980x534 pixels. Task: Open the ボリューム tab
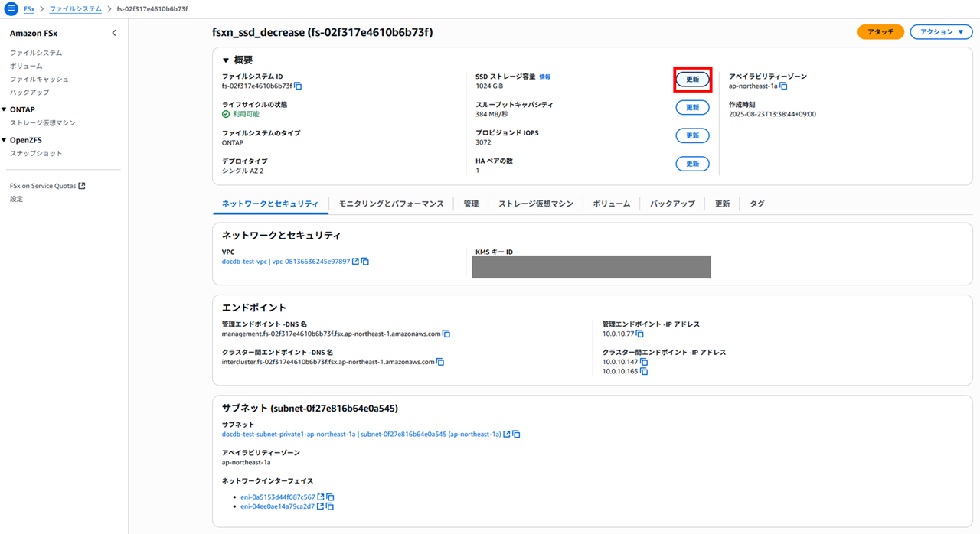[612, 204]
